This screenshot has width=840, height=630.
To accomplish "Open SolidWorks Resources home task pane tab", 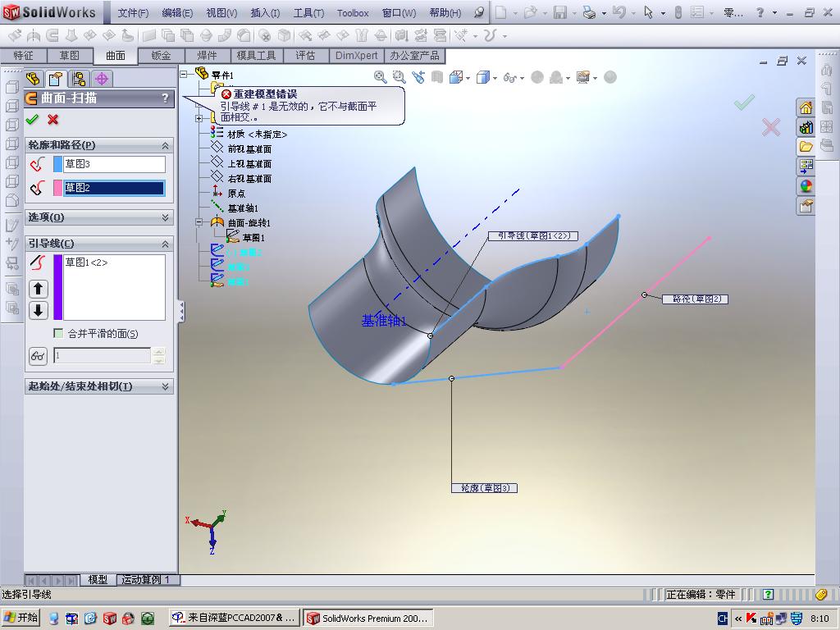I will pos(806,107).
